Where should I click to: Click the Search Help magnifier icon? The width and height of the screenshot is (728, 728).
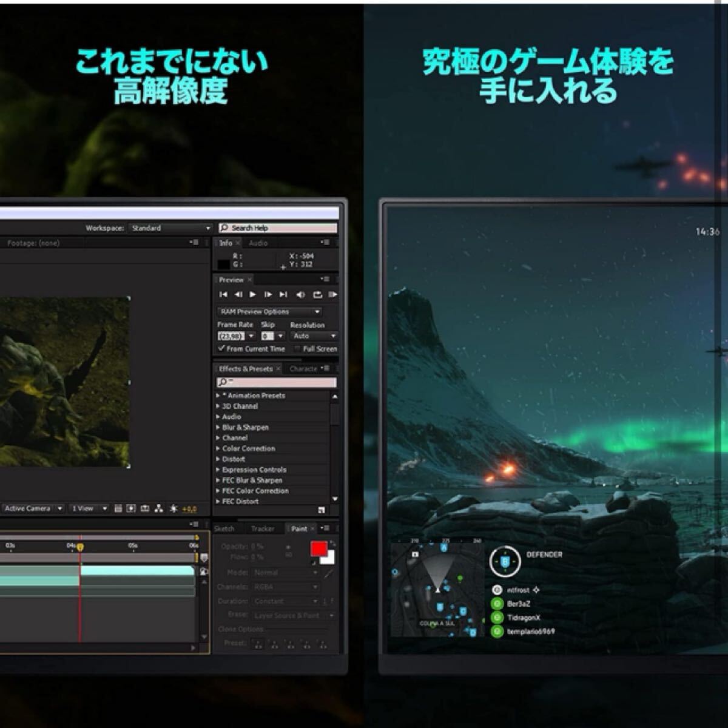tap(225, 228)
